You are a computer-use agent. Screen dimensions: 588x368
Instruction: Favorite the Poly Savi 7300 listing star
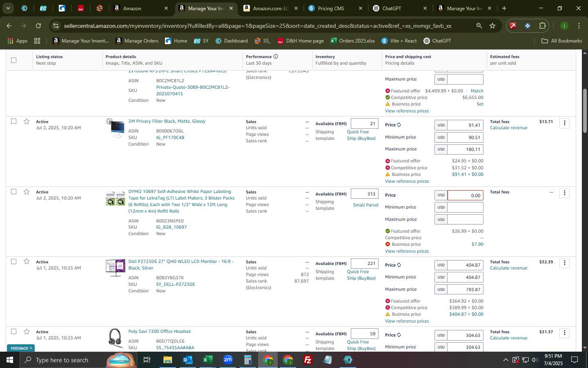27,332
